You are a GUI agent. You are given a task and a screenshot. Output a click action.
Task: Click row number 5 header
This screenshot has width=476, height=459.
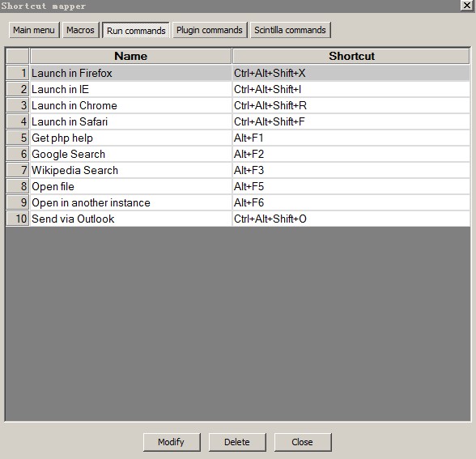[x=18, y=138]
